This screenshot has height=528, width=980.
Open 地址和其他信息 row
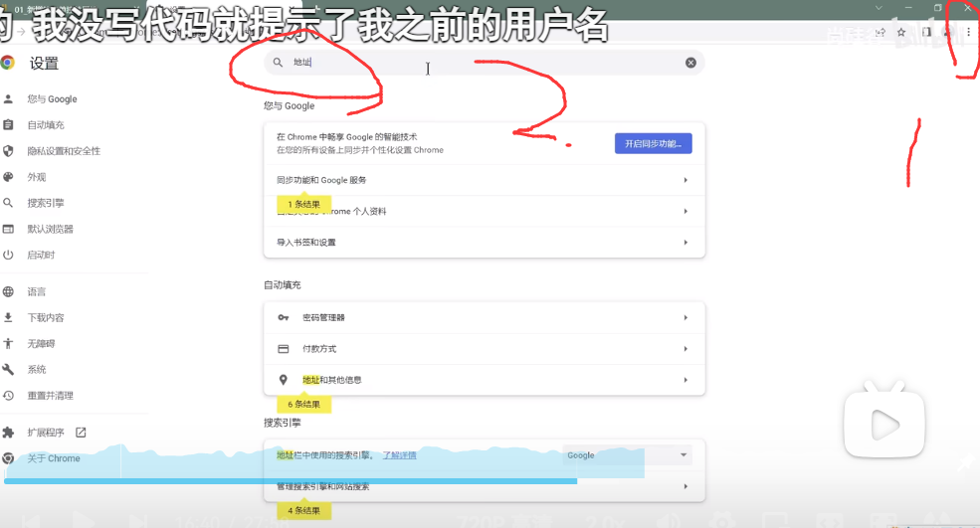click(485, 380)
